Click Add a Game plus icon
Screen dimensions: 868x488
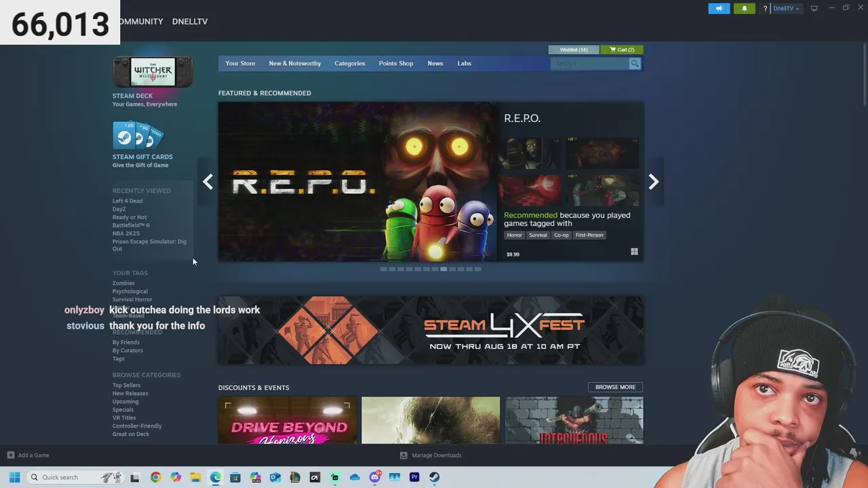tap(10, 455)
